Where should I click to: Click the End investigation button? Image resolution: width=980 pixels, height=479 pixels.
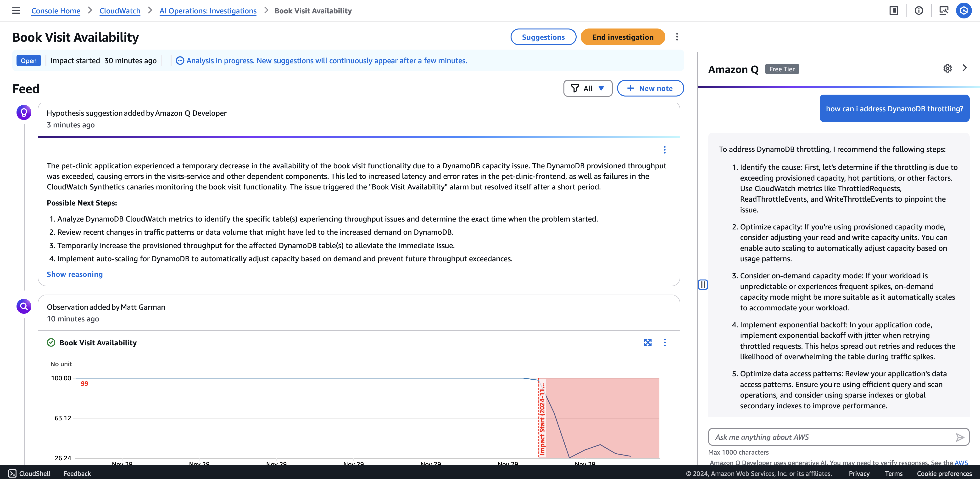pyautogui.click(x=622, y=37)
